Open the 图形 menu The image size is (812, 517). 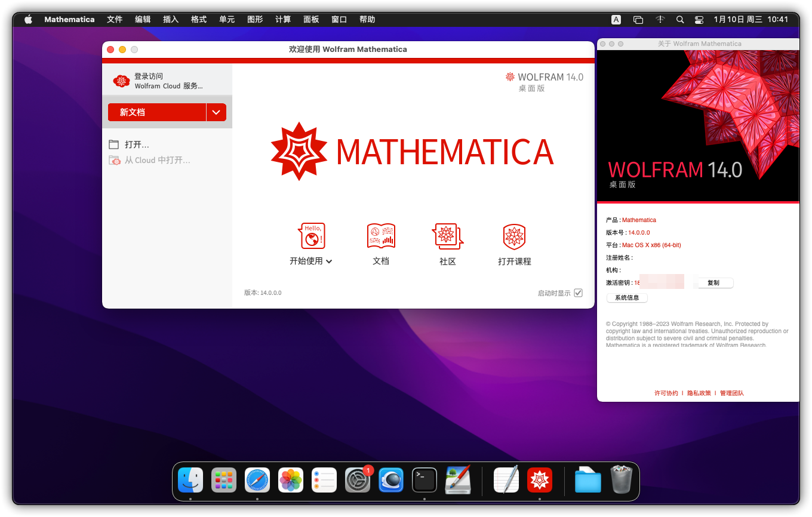point(255,19)
